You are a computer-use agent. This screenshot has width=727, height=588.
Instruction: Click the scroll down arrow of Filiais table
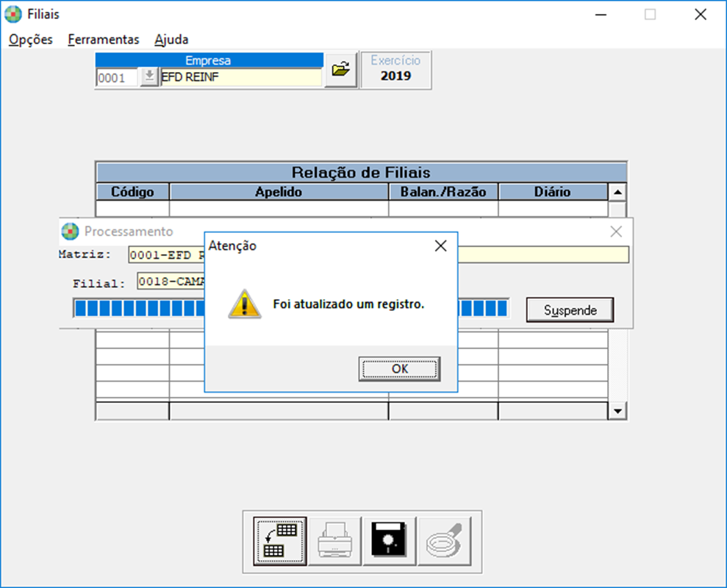click(x=617, y=411)
